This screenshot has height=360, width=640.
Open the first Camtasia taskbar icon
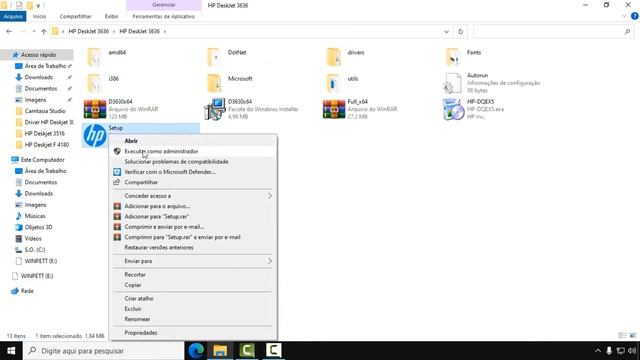(247, 350)
